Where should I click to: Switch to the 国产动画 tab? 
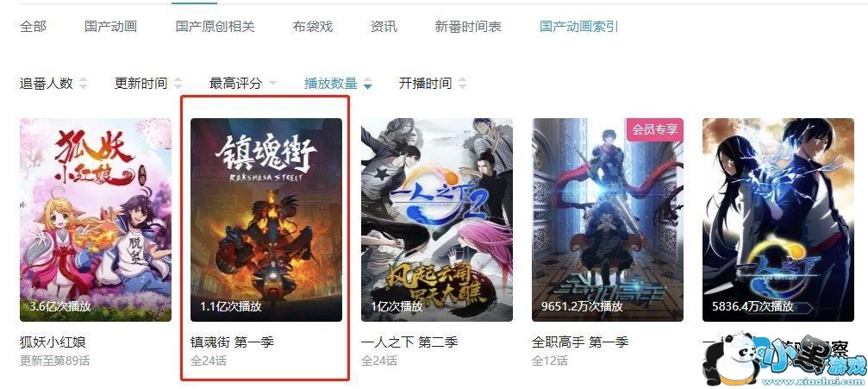(110, 26)
